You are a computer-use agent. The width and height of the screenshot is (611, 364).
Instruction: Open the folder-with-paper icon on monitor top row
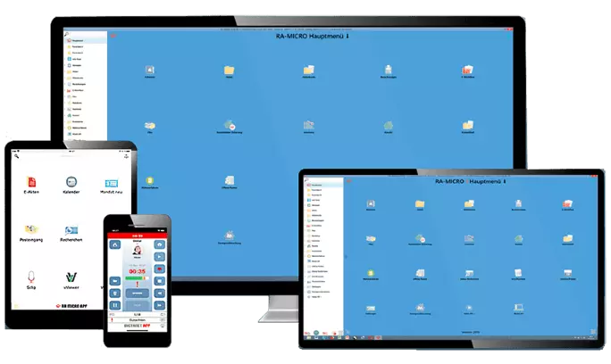point(308,70)
